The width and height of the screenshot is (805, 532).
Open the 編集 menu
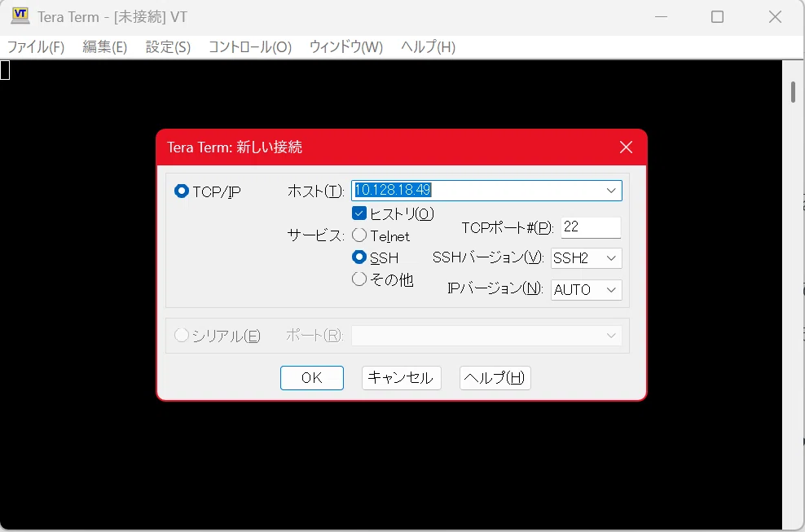click(x=105, y=47)
